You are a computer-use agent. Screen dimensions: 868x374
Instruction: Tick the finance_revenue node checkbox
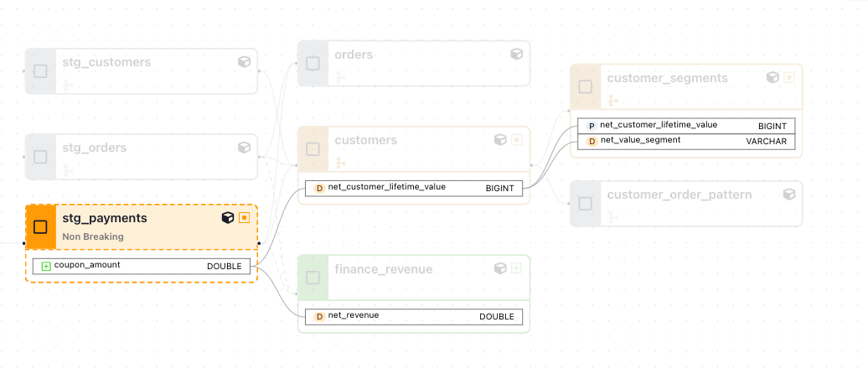click(313, 278)
